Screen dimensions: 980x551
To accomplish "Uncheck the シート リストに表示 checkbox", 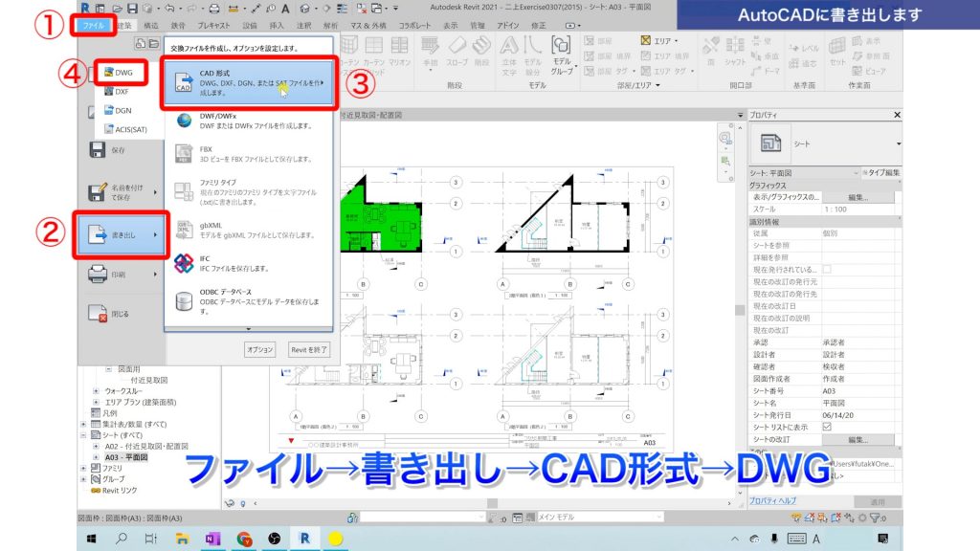I will coord(827,428).
